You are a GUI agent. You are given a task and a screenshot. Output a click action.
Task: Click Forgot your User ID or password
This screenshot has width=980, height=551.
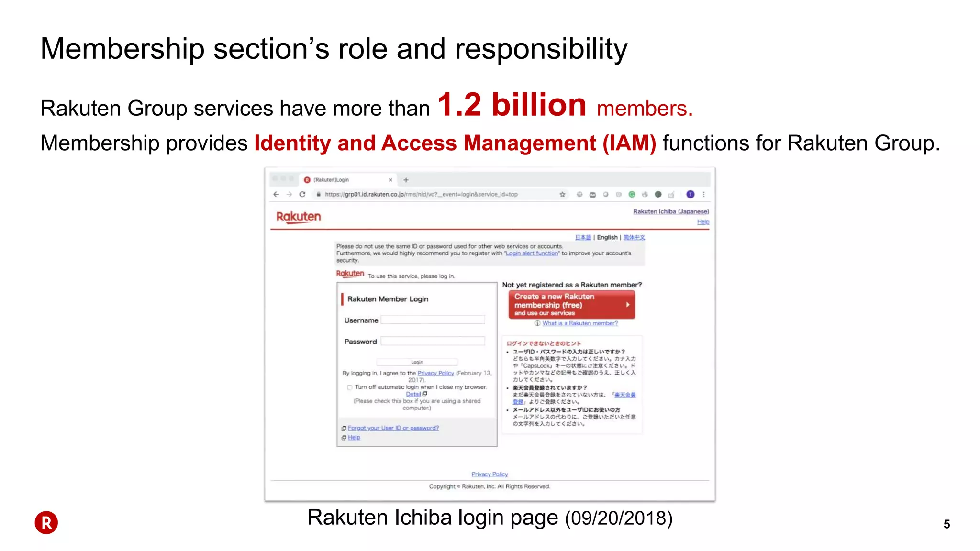tap(393, 428)
